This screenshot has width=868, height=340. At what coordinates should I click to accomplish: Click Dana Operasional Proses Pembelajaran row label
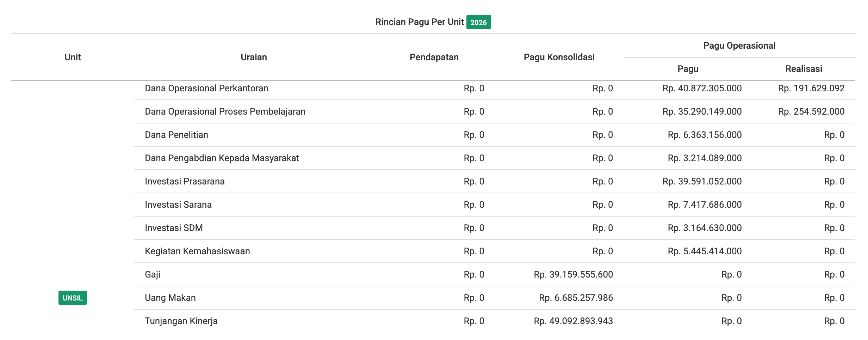(x=225, y=111)
